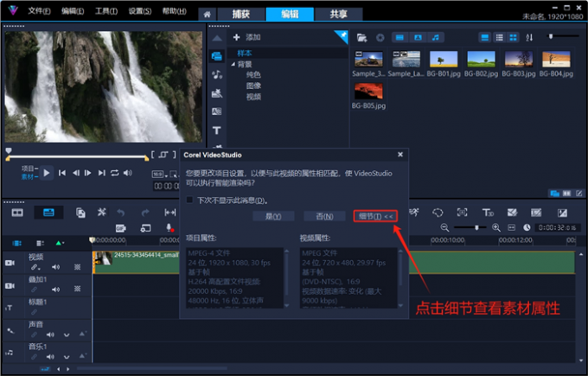Zoom out the timeline
The width and height of the screenshot is (588, 376).
click(x=444, y=227)
